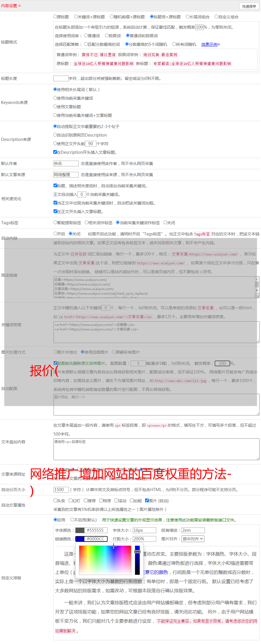Select 开启 for 自动内链
261x644 pixels.
(x=56, y=234)
